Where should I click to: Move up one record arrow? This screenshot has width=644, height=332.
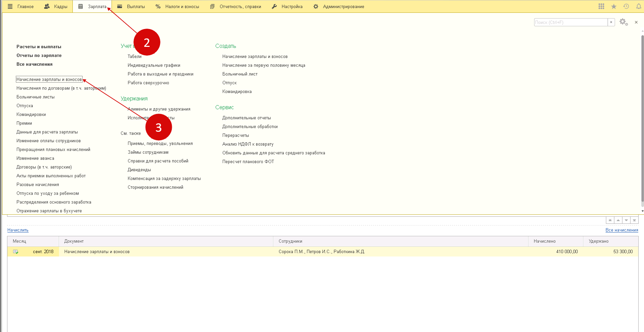point(618,220)
